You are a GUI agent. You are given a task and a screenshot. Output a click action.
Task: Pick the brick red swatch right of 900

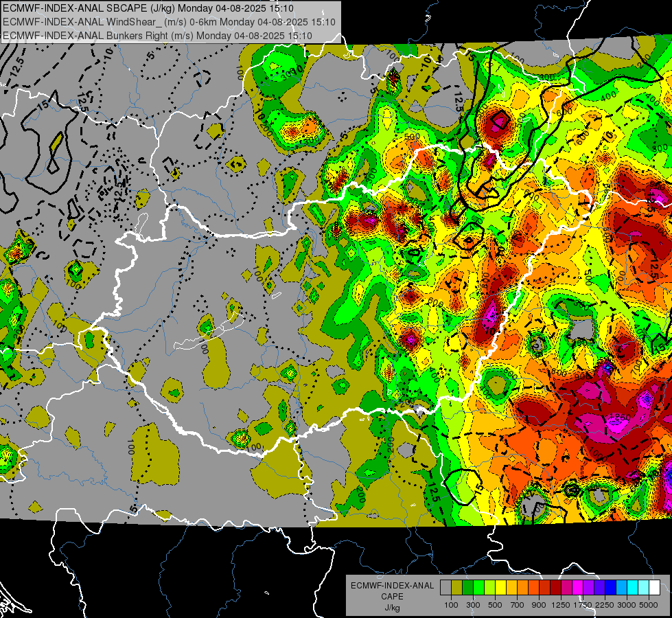click(545, 587)
